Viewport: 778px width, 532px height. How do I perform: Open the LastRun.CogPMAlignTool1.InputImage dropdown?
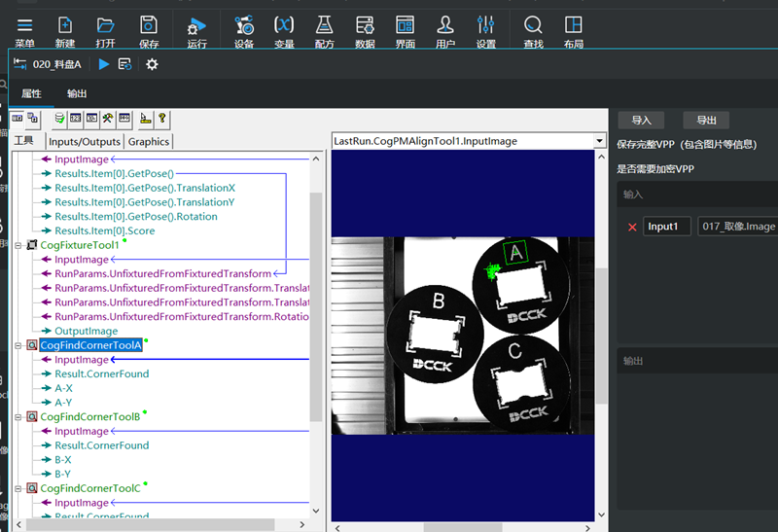click(599, 141)
